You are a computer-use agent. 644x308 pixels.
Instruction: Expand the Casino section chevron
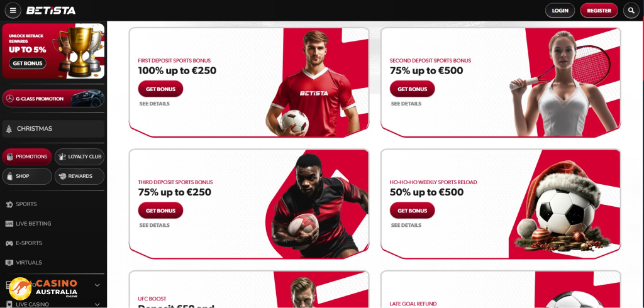pyautogui.click(x=97, y=285)
